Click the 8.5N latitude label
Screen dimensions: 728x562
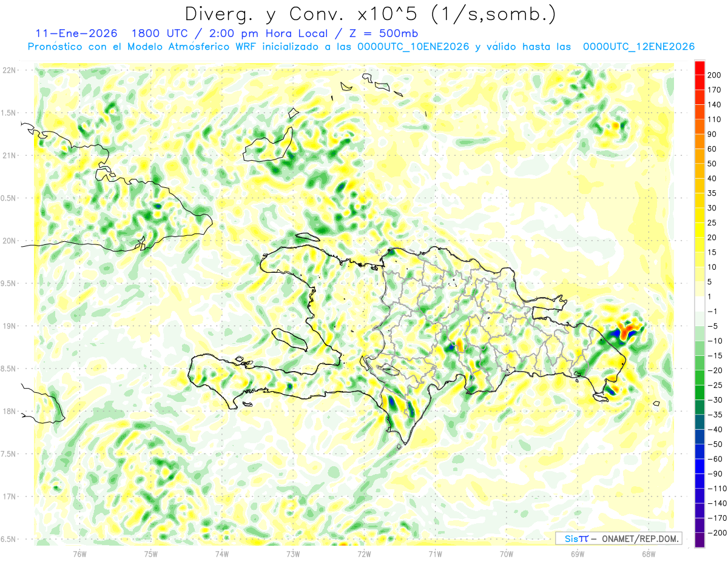point(9,369)
